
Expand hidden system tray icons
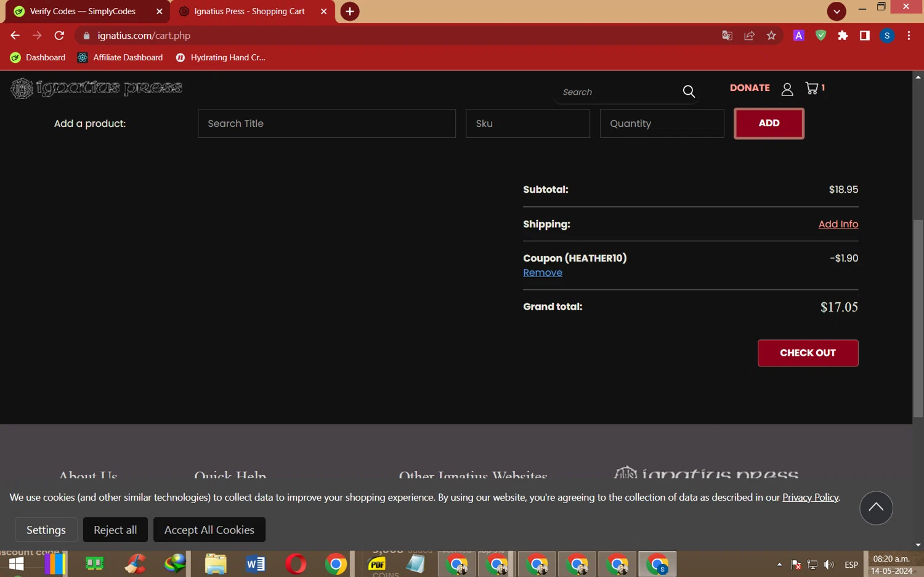779,564
